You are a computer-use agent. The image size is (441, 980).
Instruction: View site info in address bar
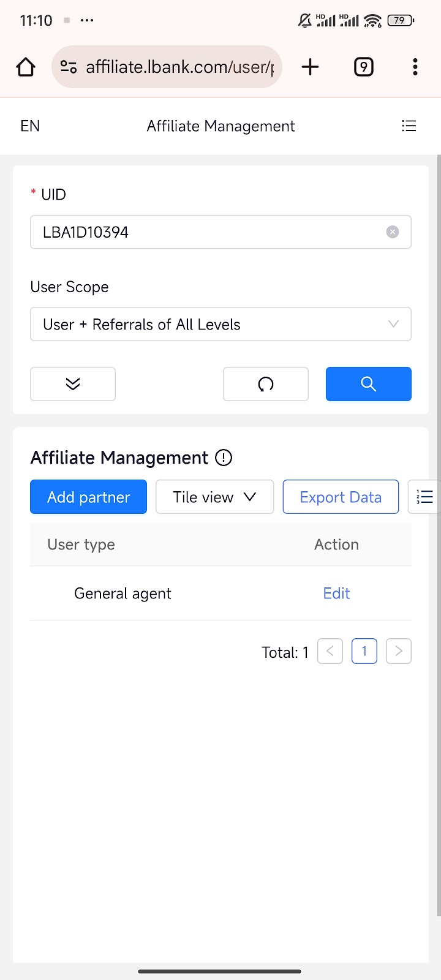pyautogui.click(x=69, y=67)
